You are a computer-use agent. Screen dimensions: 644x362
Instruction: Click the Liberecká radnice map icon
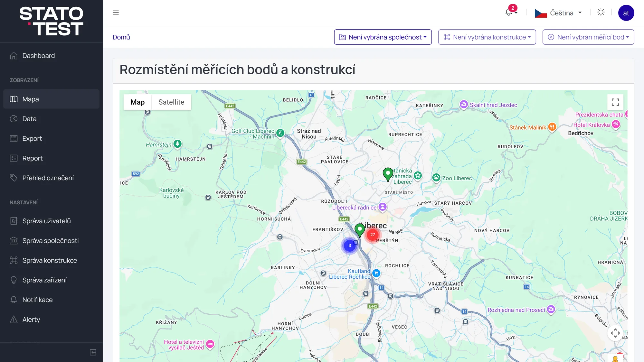tap(383, 207)
